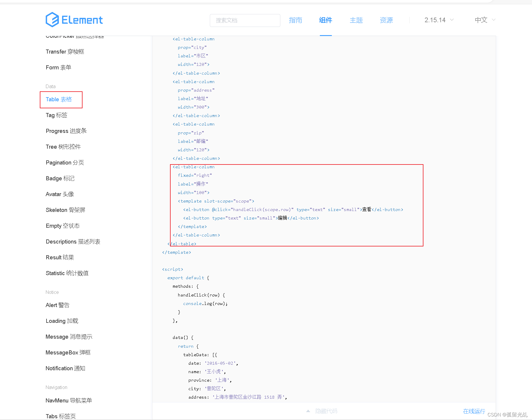Go to Progress 进度条 in the sidebar
This screenshot has width=532, height=420.
tap(66, 131)
